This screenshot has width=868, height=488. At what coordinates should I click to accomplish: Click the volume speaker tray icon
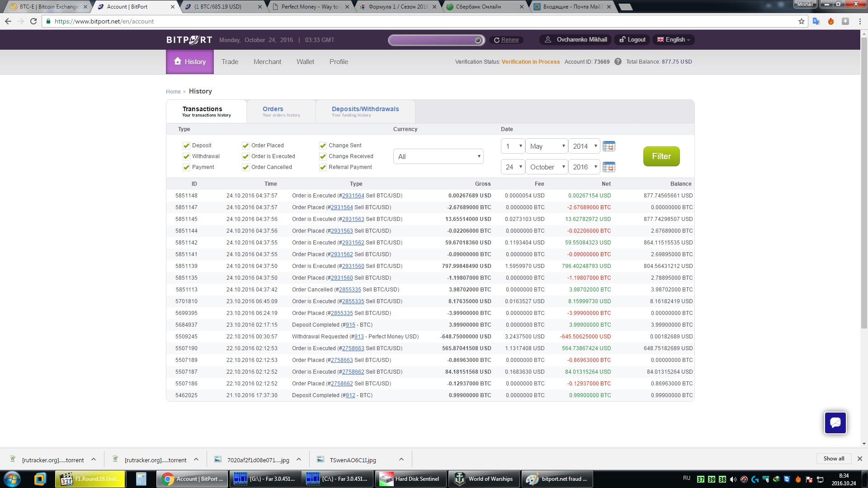(x=733, y=479)
